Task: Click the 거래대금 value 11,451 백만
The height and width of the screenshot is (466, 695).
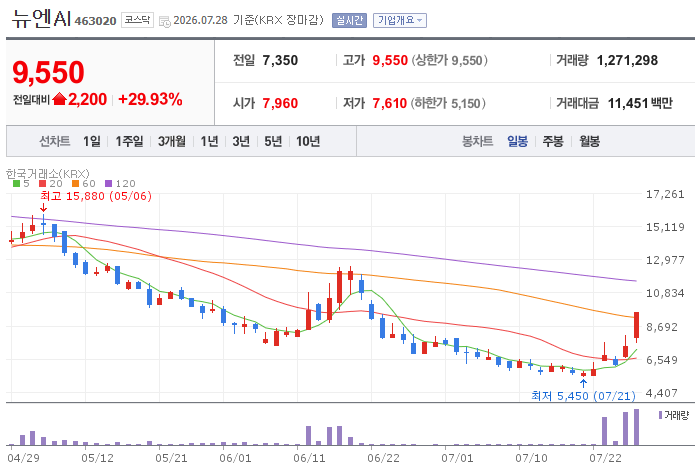Action: [x=640, y=103]
